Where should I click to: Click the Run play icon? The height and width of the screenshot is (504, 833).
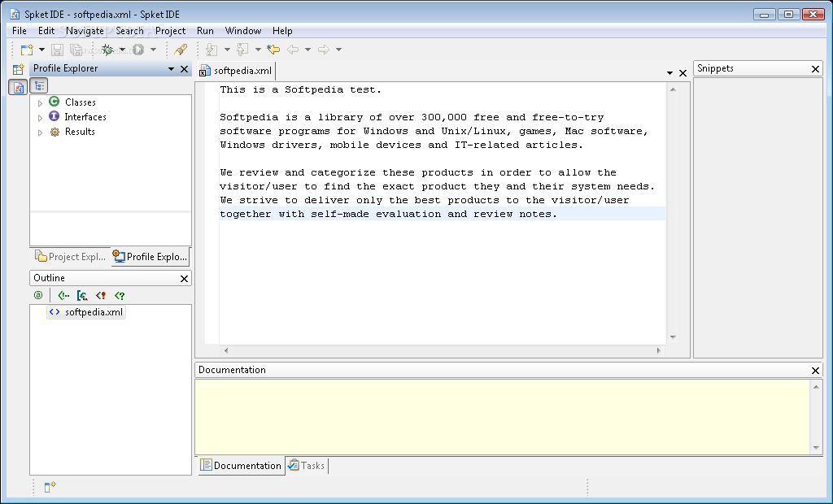[x=138, y=50]
